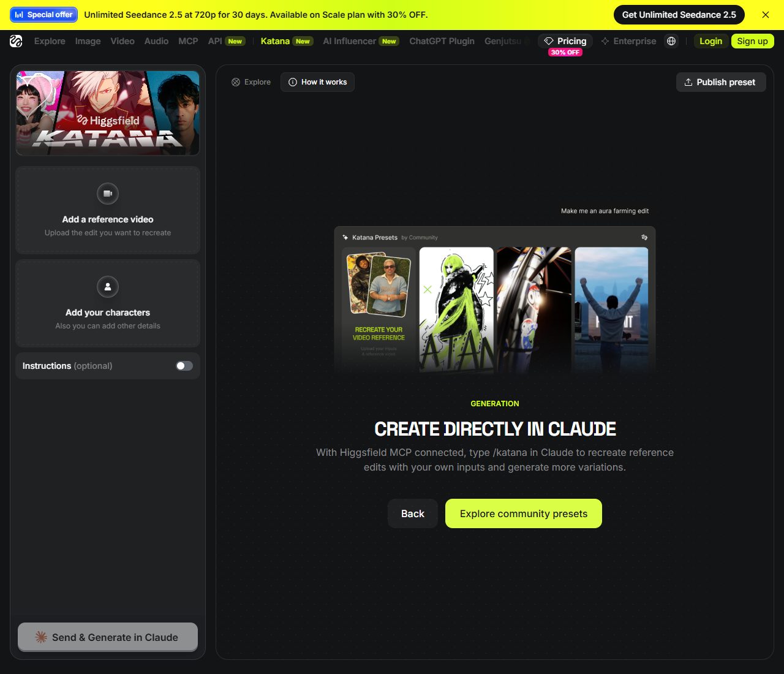Click the Publish preset button
The width and height of the screenshot is (784, 674).
pos(720,82)
